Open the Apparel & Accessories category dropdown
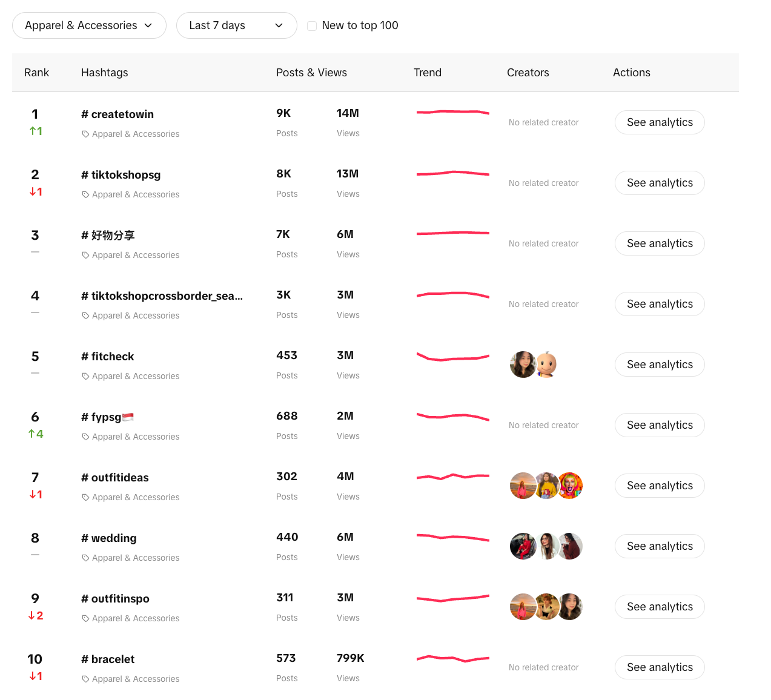The image size is (771, 700). (89, 25)
